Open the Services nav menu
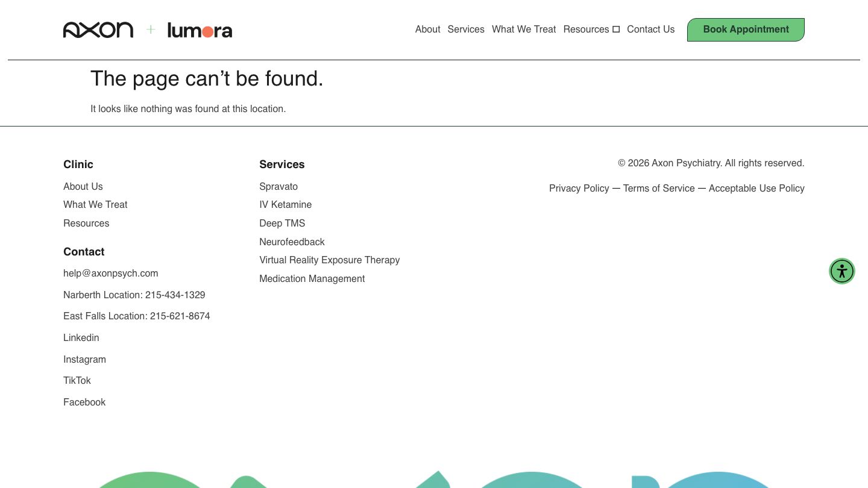Viewport: 868px width, 488px height. click(x=465, y=30)
